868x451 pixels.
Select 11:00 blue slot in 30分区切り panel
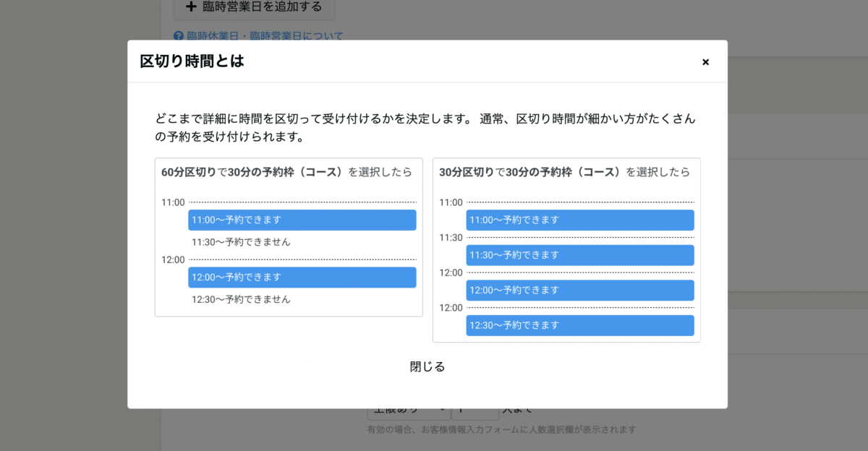pyautogui.click(x=579, y=220)
